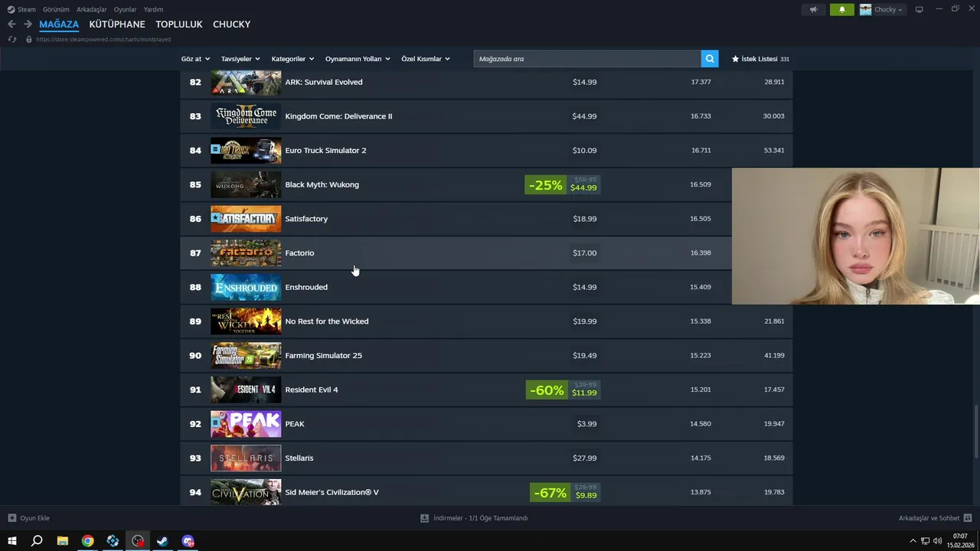
Task: Go forward with the right arrow
Action: pos(28,24)
